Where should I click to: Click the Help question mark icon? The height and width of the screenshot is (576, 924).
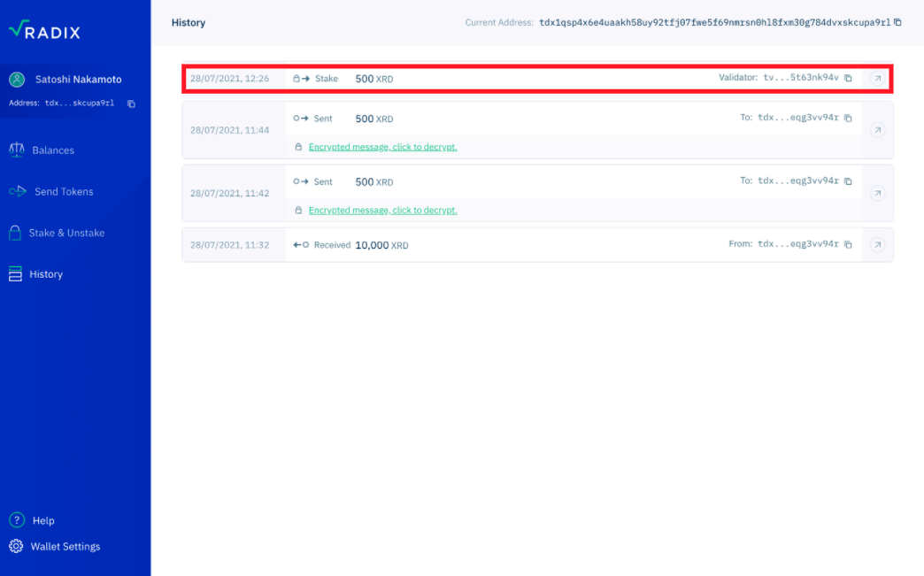(17, 520)
